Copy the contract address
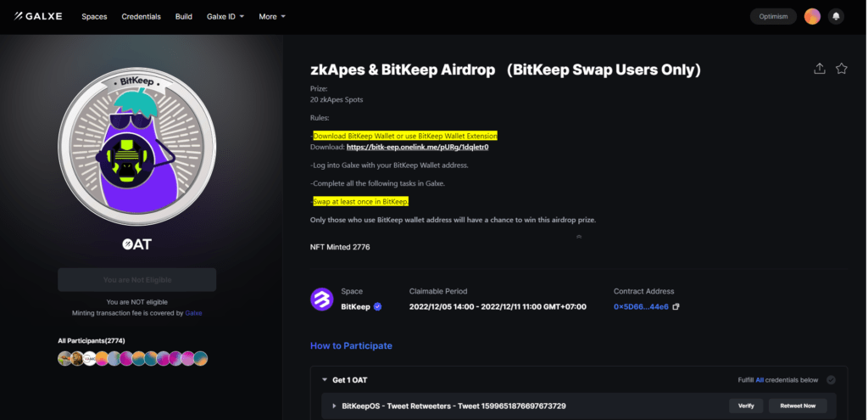 coord(676,306)
